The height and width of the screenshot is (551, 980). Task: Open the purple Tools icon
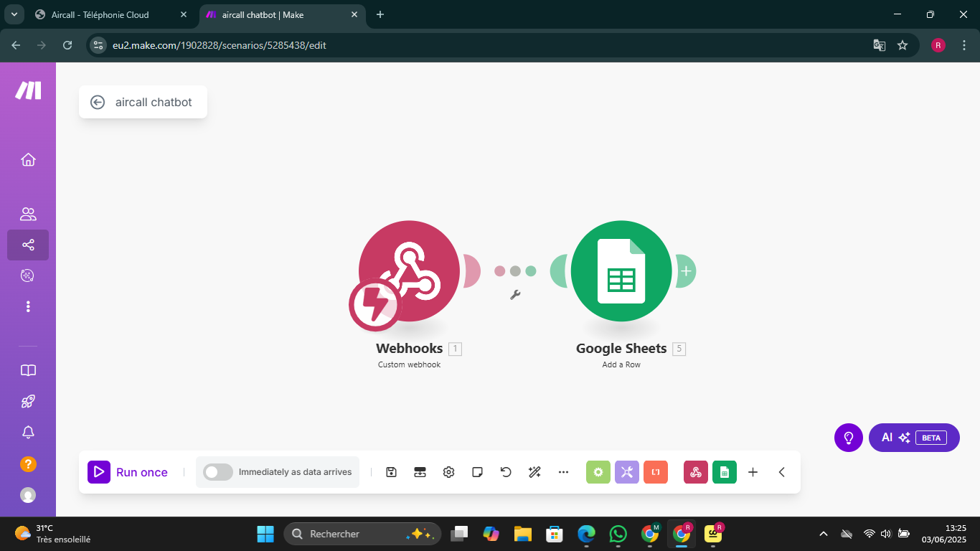point(627,472)
